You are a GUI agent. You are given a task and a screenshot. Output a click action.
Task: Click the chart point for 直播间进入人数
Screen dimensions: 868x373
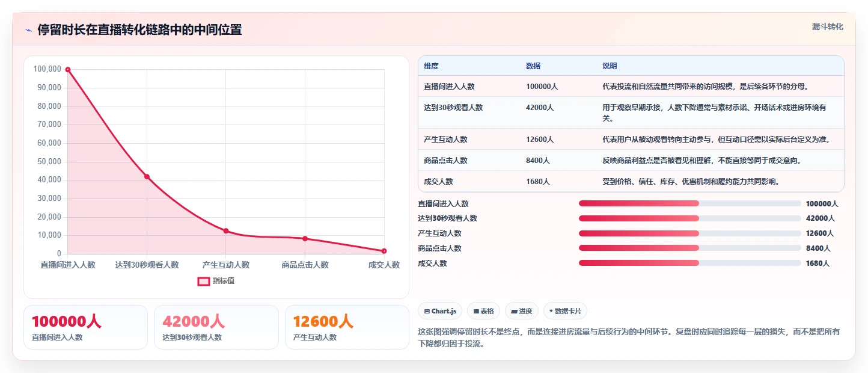68,70
